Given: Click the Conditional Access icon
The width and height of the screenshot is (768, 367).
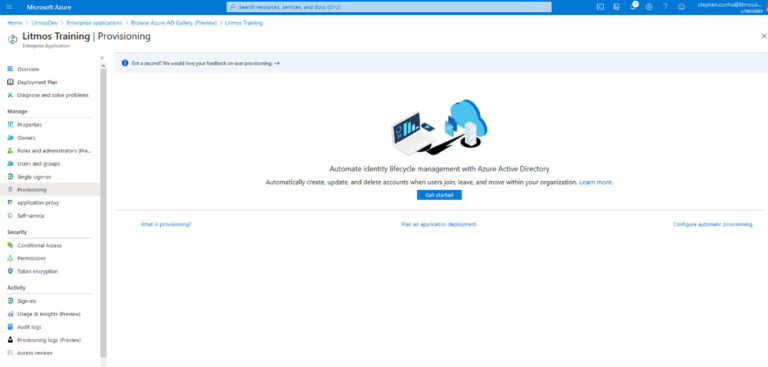Looking at the screenshot, I should [10, 245].
